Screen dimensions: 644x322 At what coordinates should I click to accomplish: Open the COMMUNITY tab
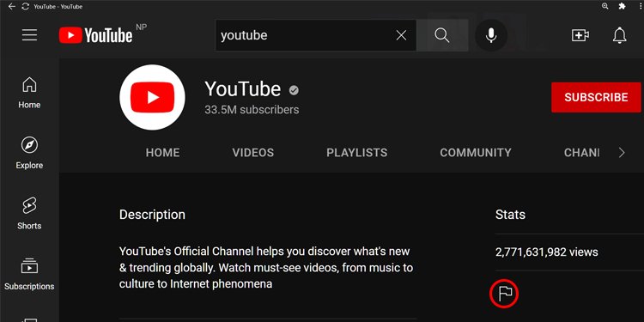[476, 153]
